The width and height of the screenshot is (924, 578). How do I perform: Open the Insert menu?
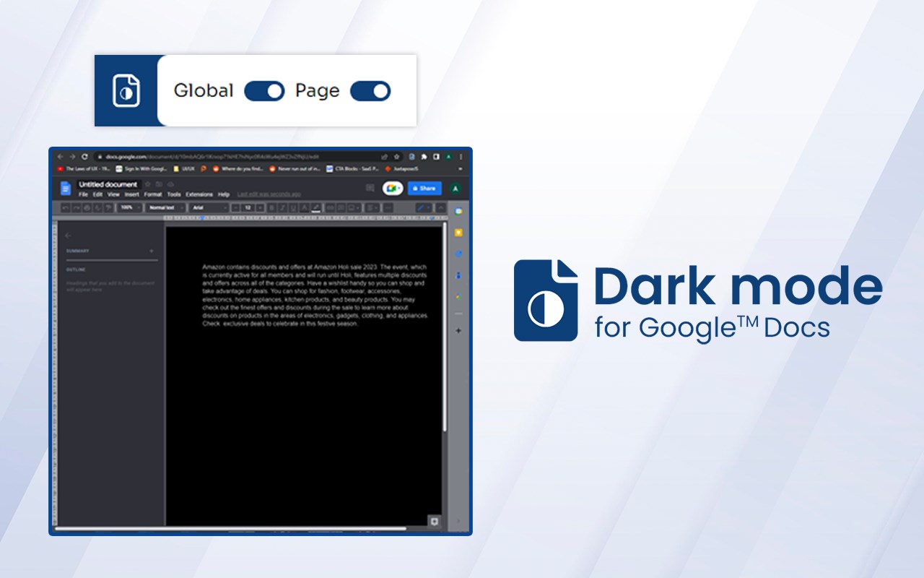[132, 194]
